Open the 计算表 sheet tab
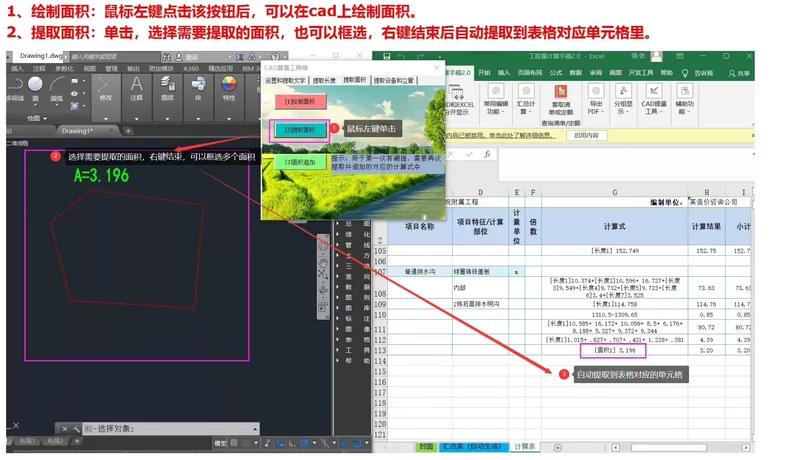790x460 pixels. (525, 446)
